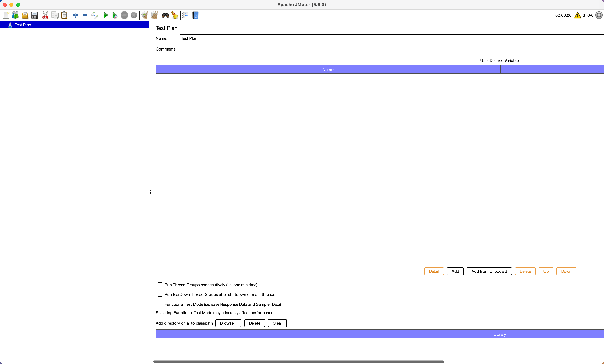Enable Functional Test Mode checkbox

[x=160, y=304]
